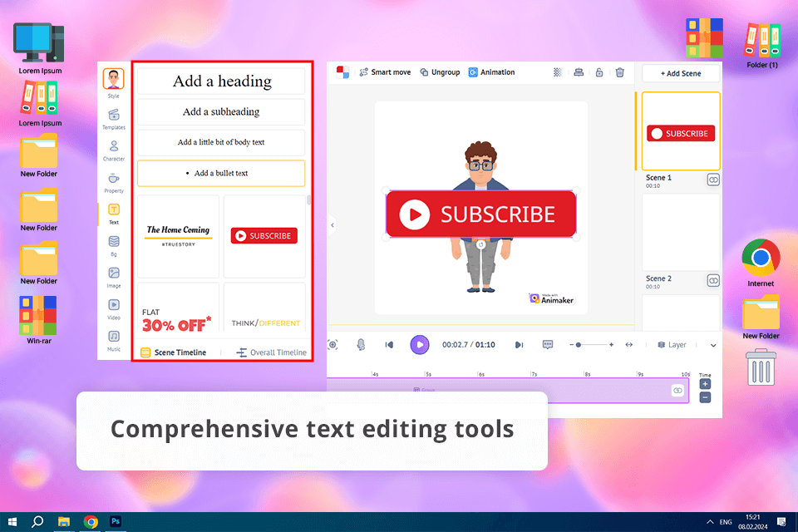Click Add a little bit of body text
The height and width of the screenshot is (532, 798).
pyautogui.click(x=221, y=142)
